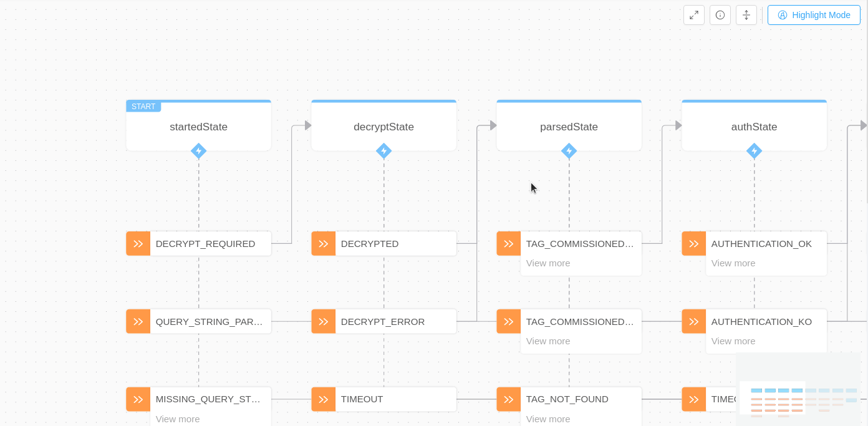
Task: Show more under the MISSING_QUERY_ST event
Action: [178, 419]
